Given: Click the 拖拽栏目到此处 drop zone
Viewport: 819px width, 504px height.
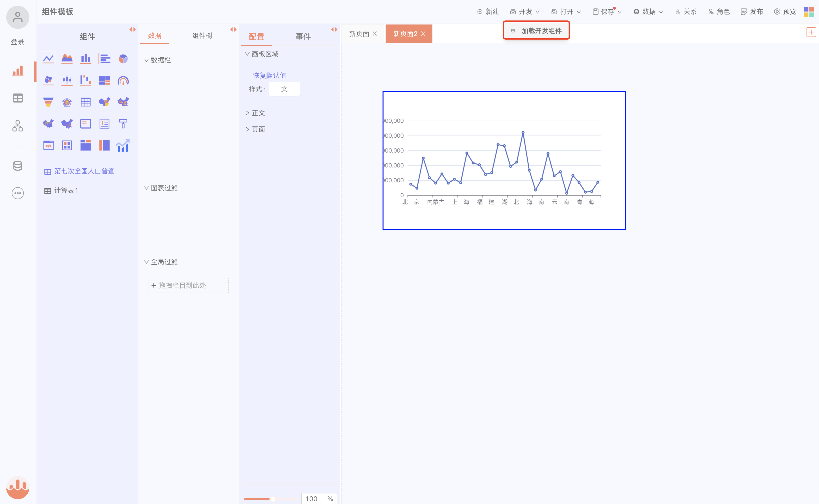Looking at the screenshot, I should (x=188, y=285).
